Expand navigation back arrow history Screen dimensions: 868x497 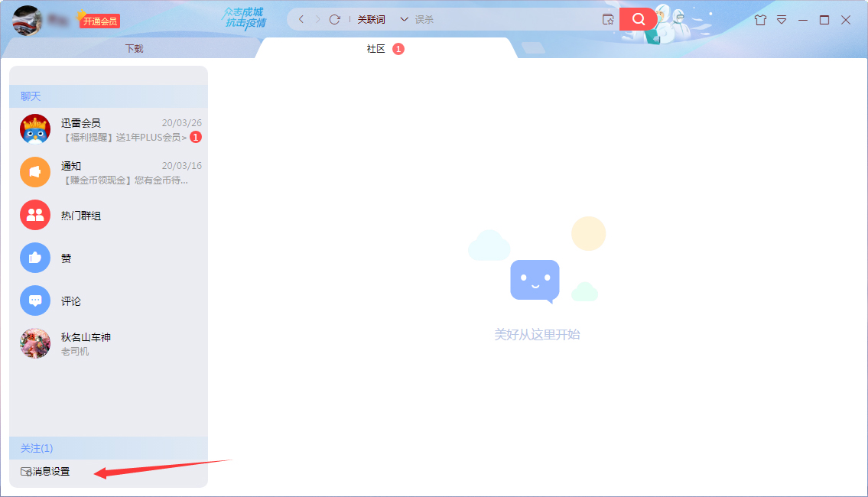pyautogui.click(x=301, y=19)
